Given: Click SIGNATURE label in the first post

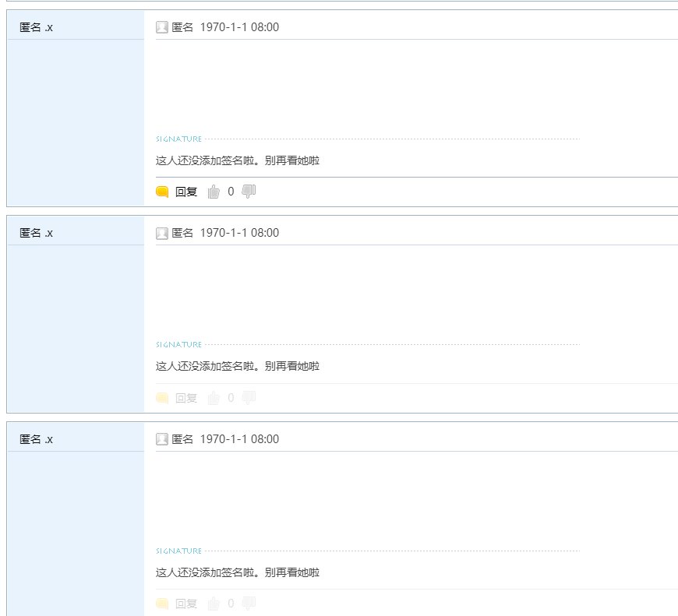Looking at the screenshot, I should click(x=178, y=139).
